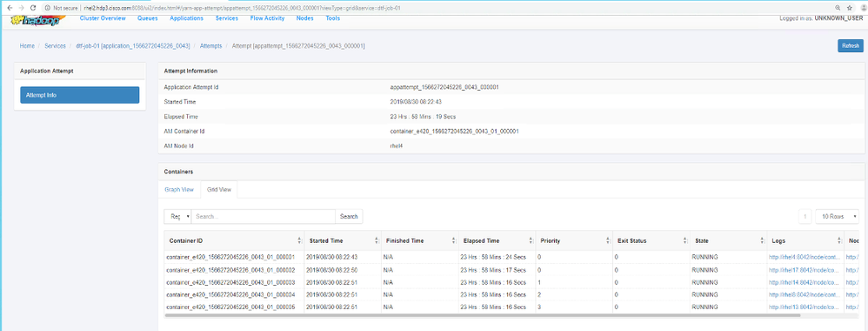Screen dimensions: 868x331
Task: Click the Application Attempt Id value
Action: pyautogui.click(x=444, y=87)
